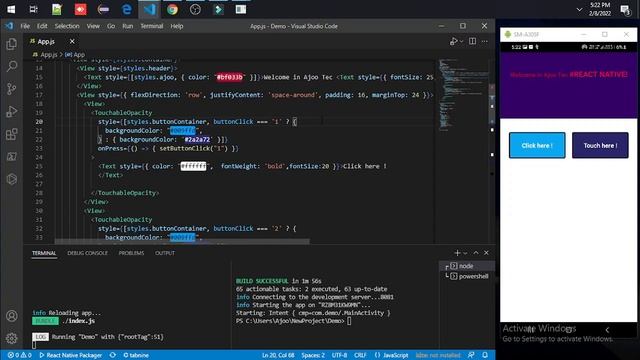Click the #2a2a72 color swatch
This screenshot has height=360, width=640.
[197, 140]
